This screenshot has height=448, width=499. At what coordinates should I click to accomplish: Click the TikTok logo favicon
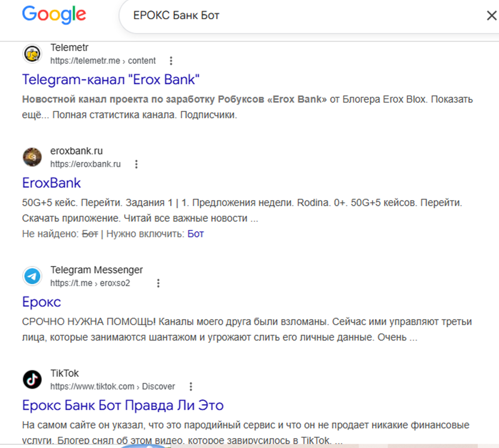[x=32, y=380]
